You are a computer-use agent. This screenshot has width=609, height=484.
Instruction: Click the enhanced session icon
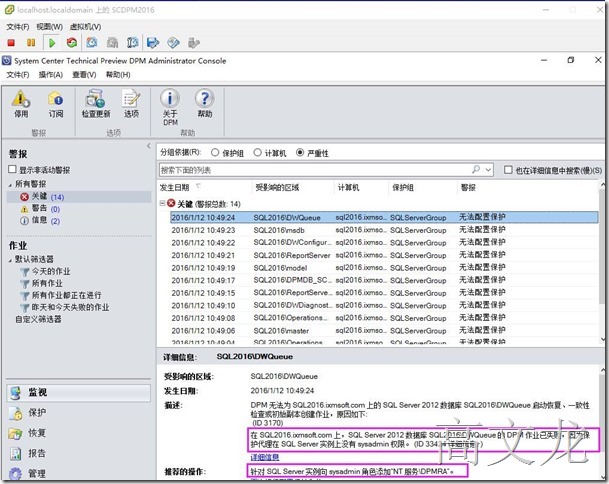pos(153,43)
